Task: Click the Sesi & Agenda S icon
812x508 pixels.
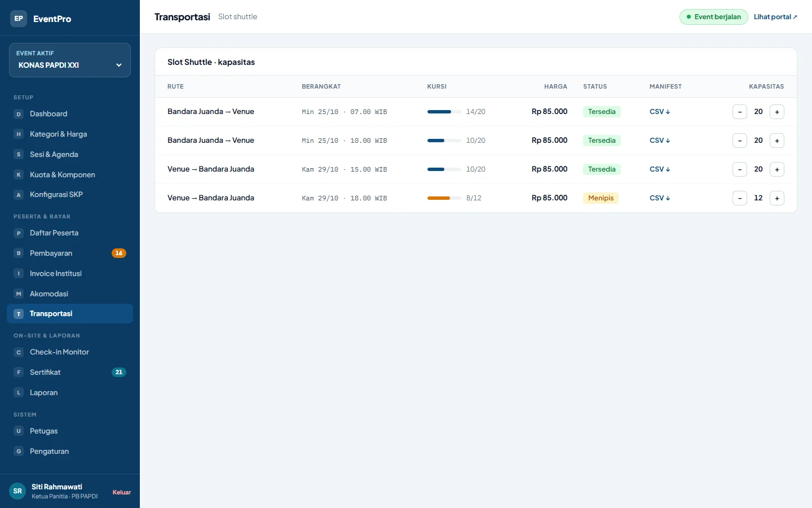Action: [19, 155]
